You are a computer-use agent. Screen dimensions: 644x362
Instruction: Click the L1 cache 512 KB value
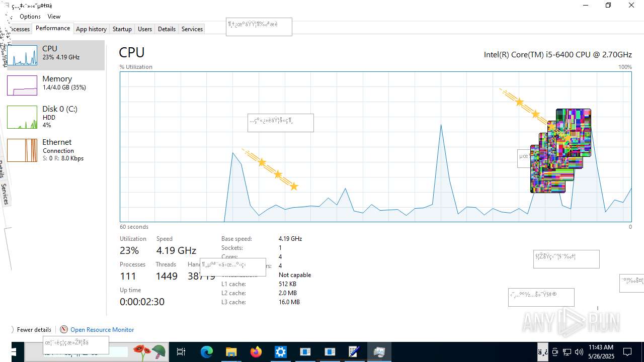[287, 284]
